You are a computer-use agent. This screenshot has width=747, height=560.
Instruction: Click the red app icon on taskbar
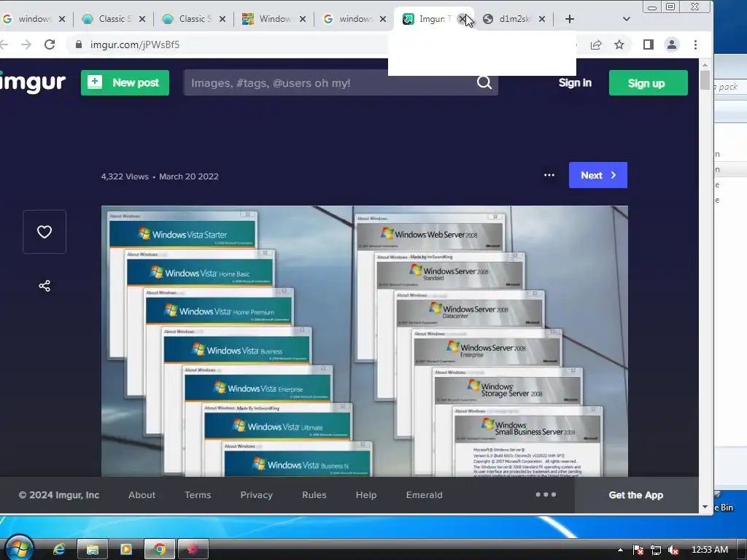[193, 550]
